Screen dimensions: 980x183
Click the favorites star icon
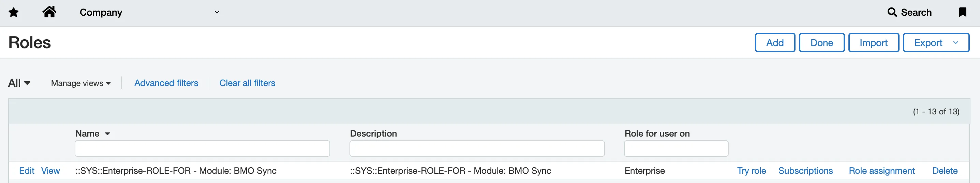14,13
